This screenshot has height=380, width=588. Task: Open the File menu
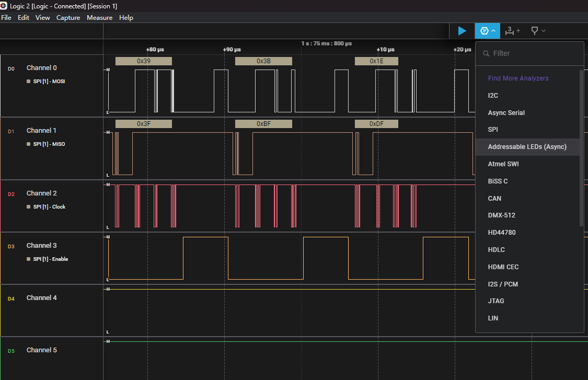(6, 18)
